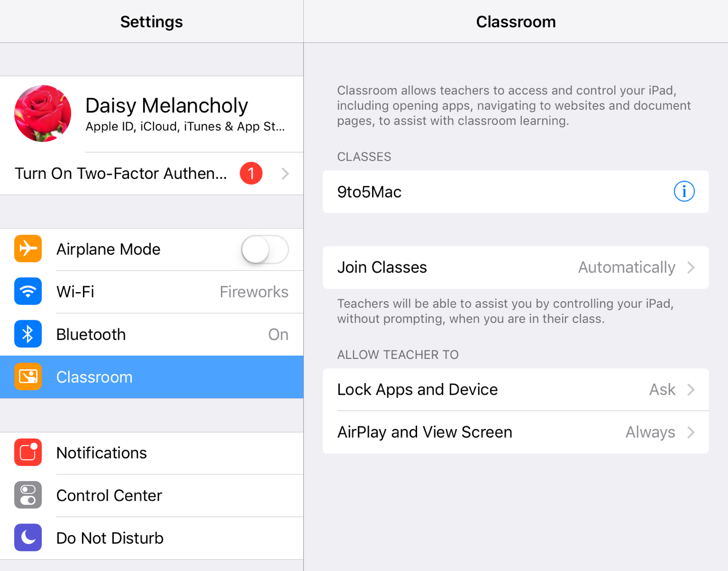Select the Airplane Mode icon
This screenshot has height=571, width=728.
pos(28,249)
